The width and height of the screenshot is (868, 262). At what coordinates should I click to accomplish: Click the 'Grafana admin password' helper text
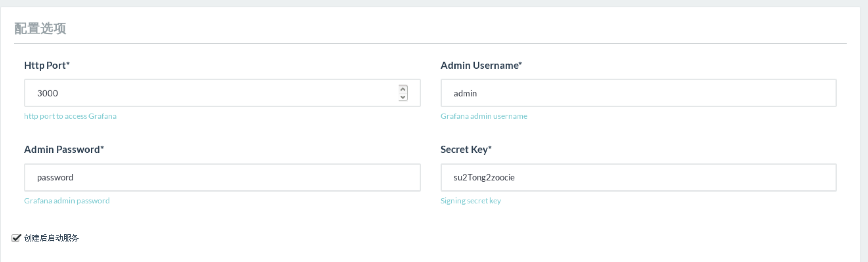67,201
